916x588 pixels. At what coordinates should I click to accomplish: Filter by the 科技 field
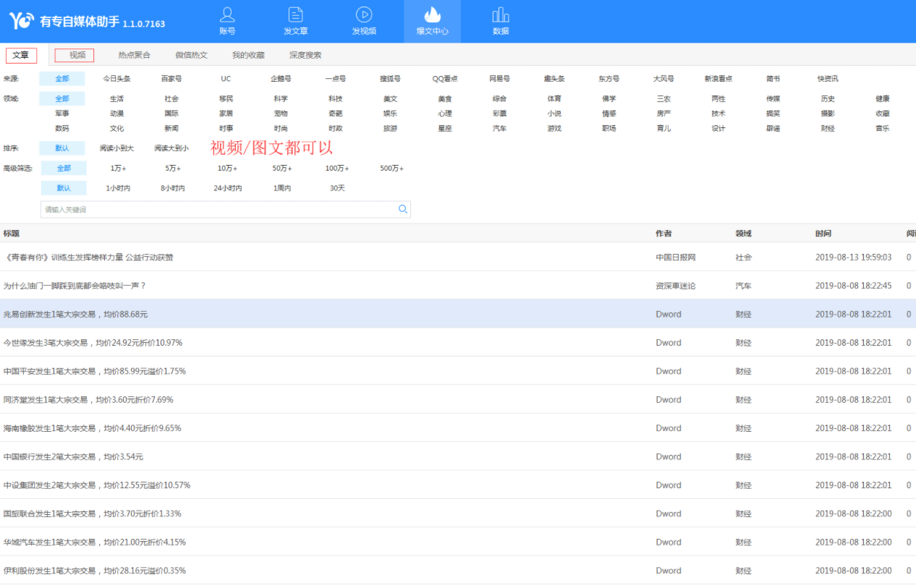(336, 99)
